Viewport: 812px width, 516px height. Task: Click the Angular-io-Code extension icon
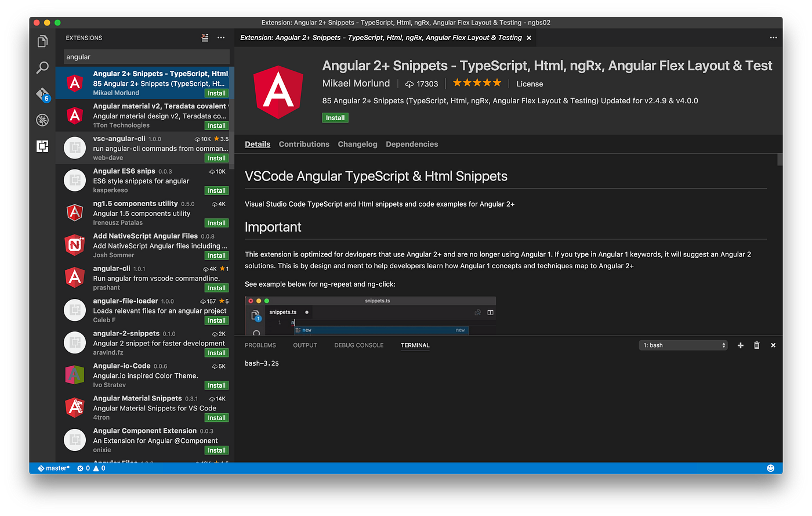(x=75, y=376)
